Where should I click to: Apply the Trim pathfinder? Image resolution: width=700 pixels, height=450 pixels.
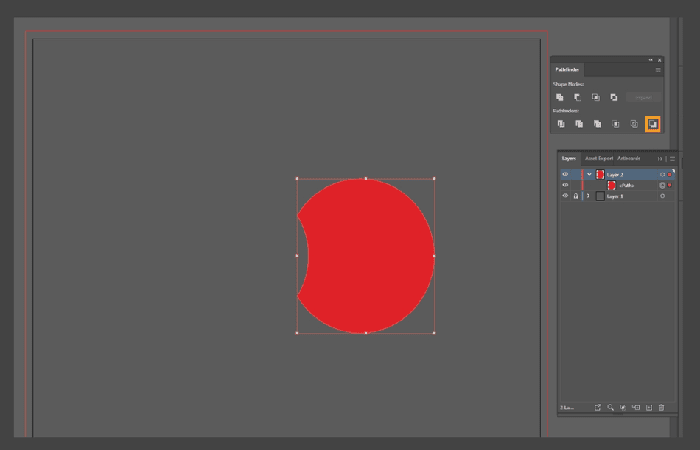579,124
